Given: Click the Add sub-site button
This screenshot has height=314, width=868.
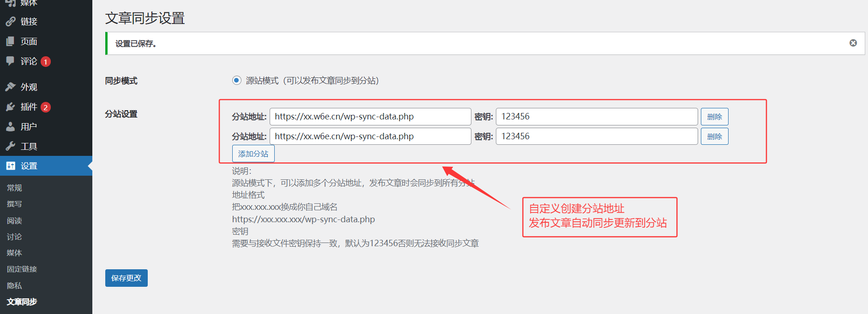Looking at the screenshot, I should point(253,154).
